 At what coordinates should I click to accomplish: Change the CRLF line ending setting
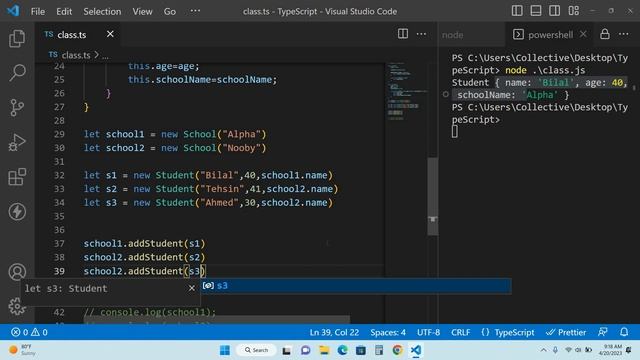point(461,332)
